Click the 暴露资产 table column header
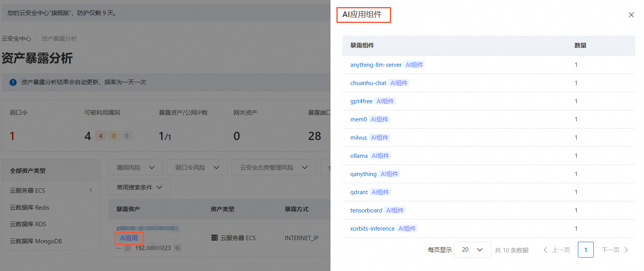 (x=128, y=209)
